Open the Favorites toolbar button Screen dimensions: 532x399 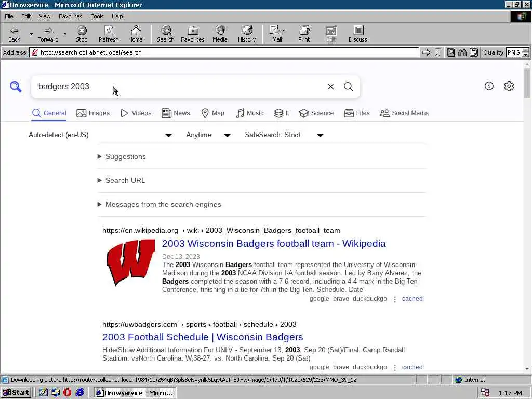(x=192, y=34)
